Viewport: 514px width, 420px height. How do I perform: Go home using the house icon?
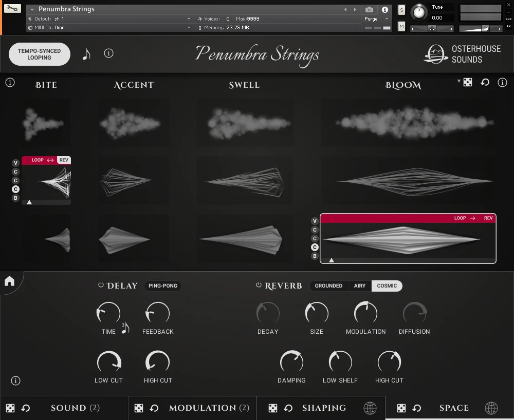(9, 281)
